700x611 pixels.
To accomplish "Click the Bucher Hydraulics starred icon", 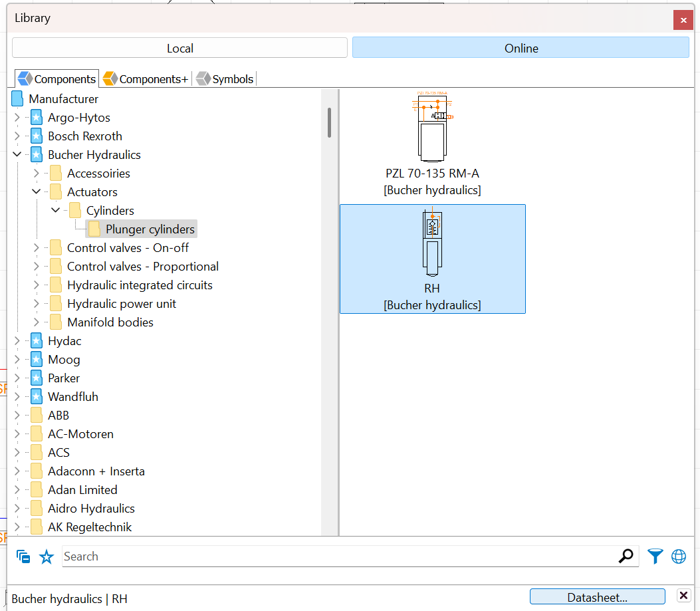I will 37,154.
